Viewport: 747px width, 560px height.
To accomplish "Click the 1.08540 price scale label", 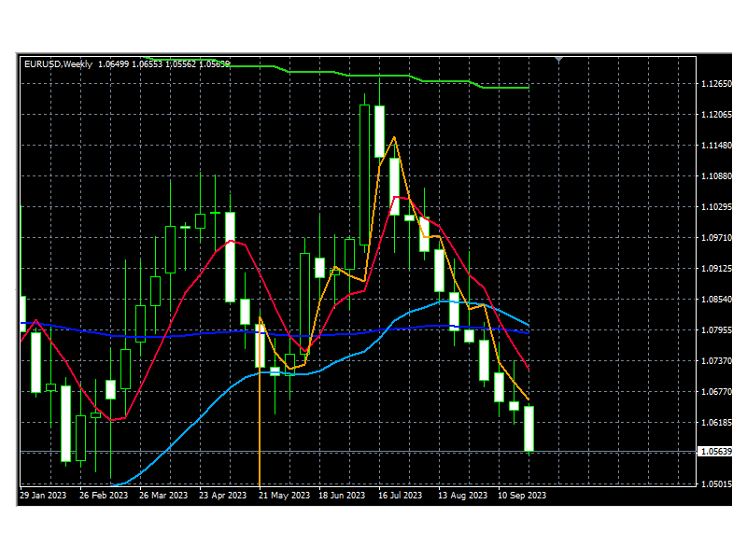I will point(716,300).
